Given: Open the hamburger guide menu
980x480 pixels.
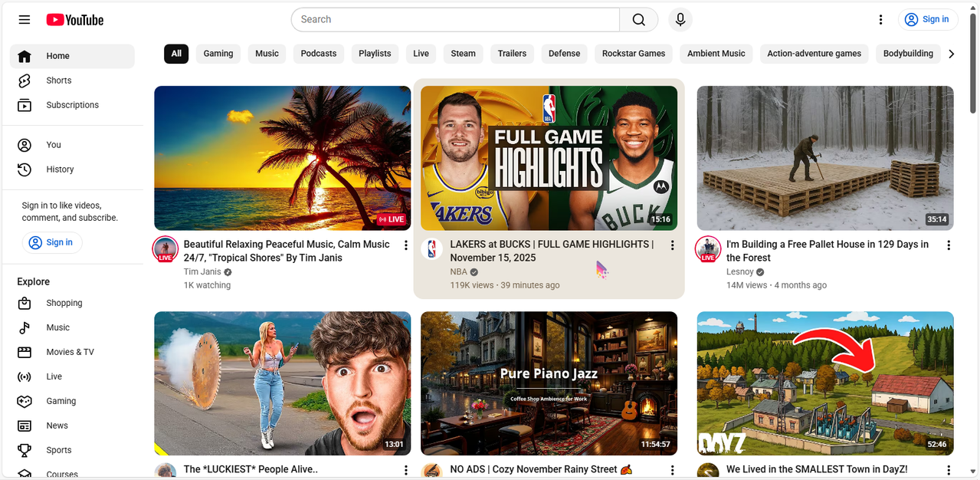Looking at the screenshot, I should [x=25, y=20].
